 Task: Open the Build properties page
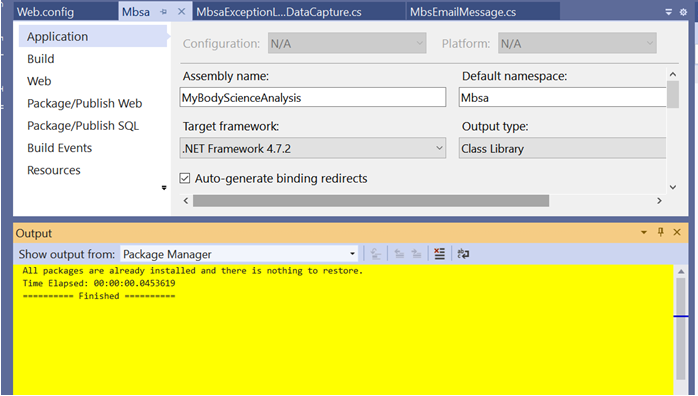point(41,59)
